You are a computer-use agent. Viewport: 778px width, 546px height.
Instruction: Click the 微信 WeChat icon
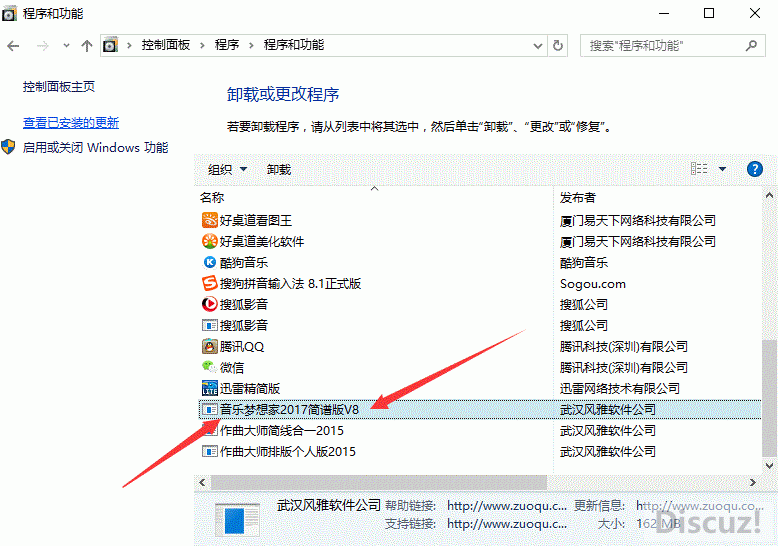(x=209, y=367)
